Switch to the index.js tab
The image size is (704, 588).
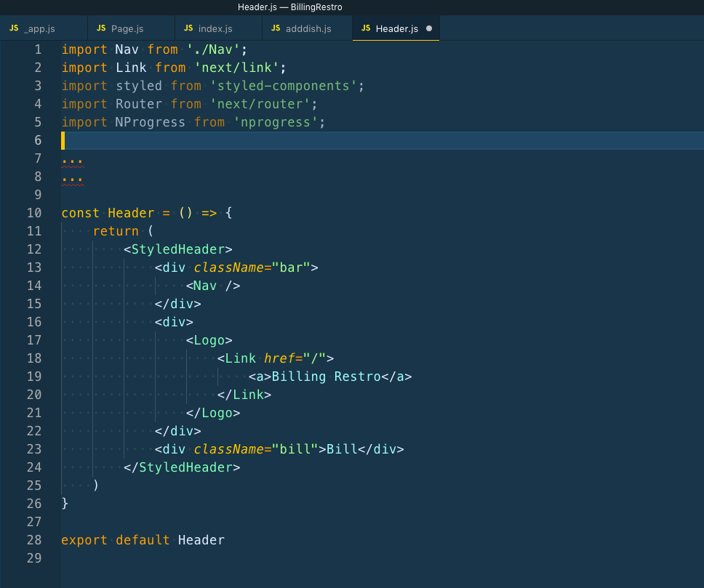point(218,28)
